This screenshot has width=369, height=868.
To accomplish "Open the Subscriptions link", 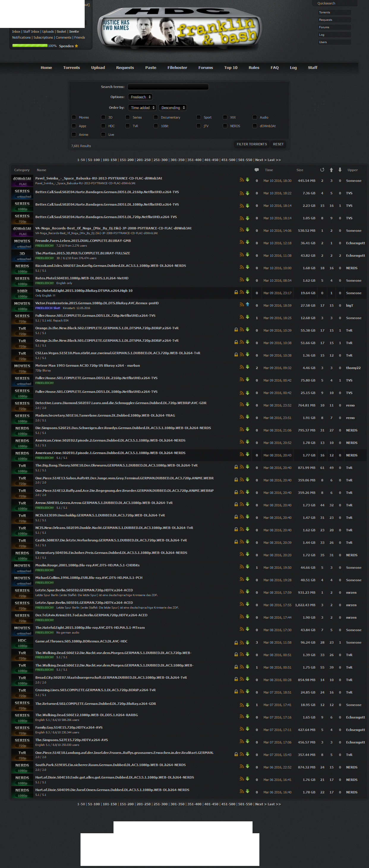I will [x=43, y=38].
